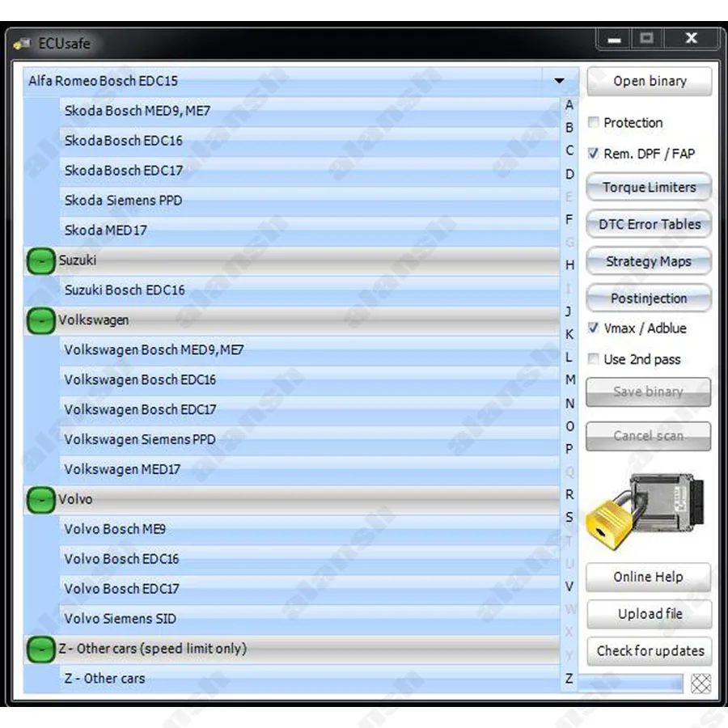Open the Alfa Romeo Bosch EDC15 dropdown
This screenshot has height=728, width=728.
click(560, 81)
